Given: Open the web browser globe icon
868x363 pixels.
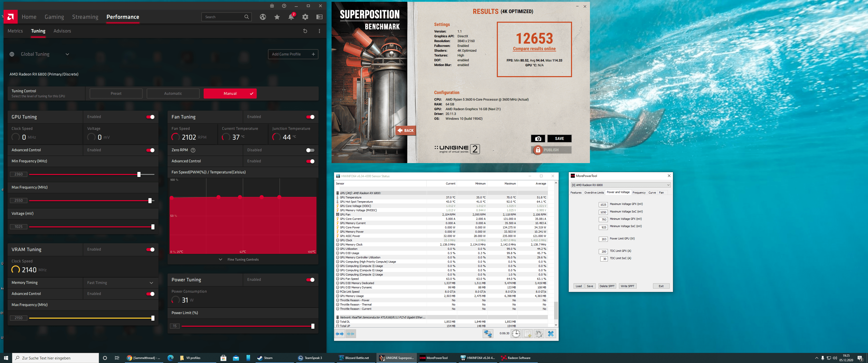Looking at the screenshot, I should point(263,17).
